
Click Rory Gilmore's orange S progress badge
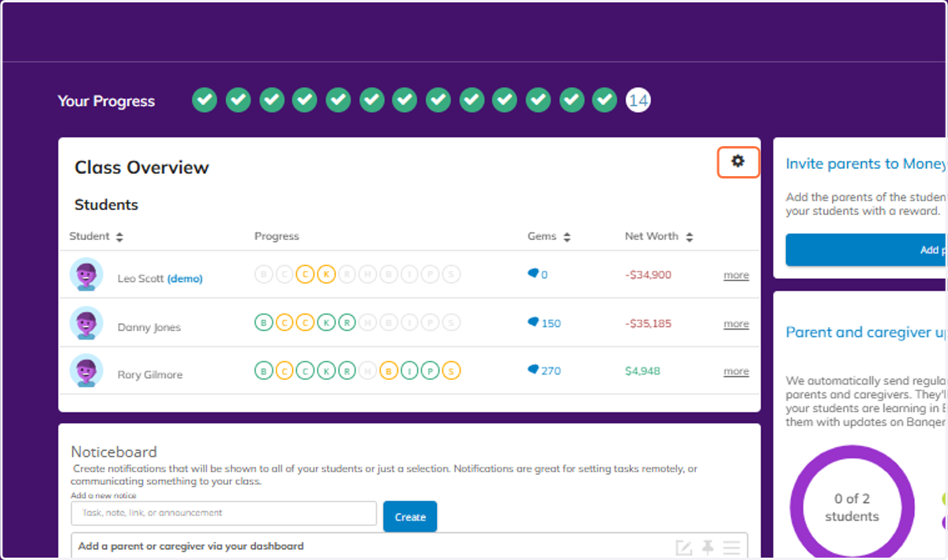tap(451, 370)
